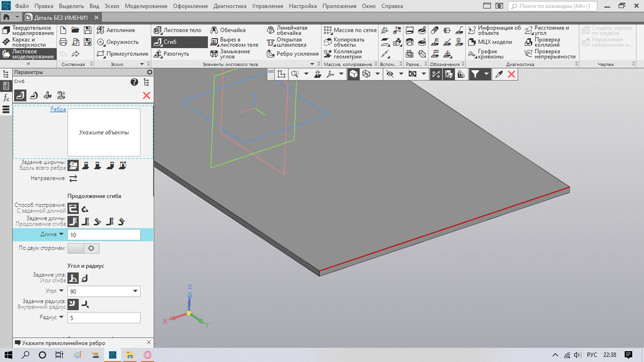Image resolution: width=644 pixels, height=362 pixels.
Task: Choose the Окружность circle tool
Action: point(118,42)
